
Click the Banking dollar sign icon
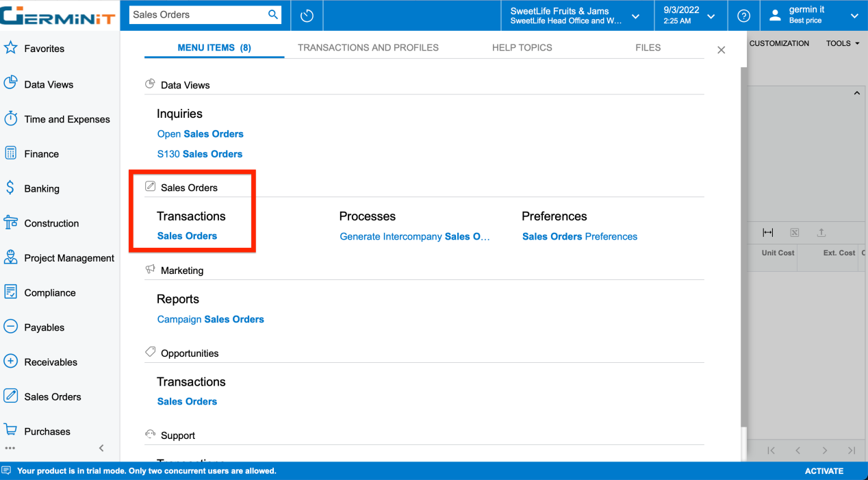(10, 188)
